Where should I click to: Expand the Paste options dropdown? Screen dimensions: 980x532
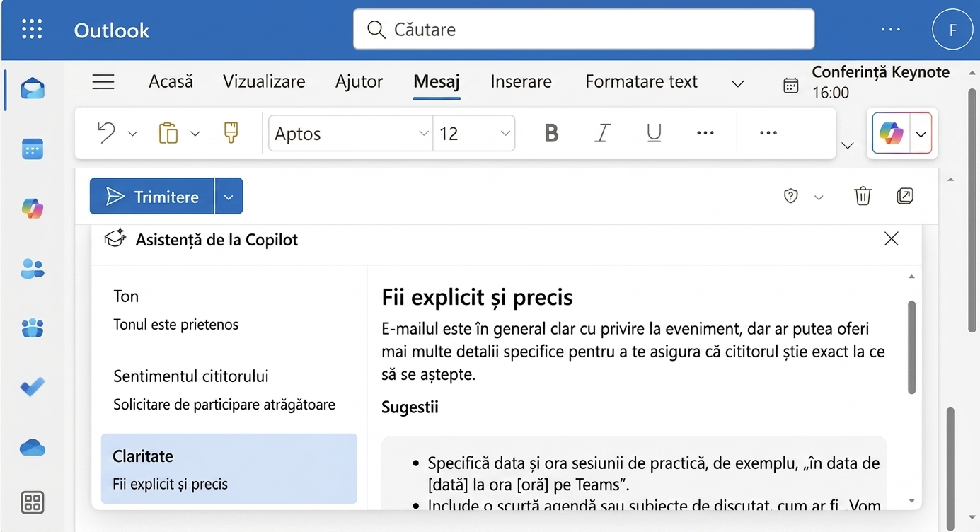point(195,134)
